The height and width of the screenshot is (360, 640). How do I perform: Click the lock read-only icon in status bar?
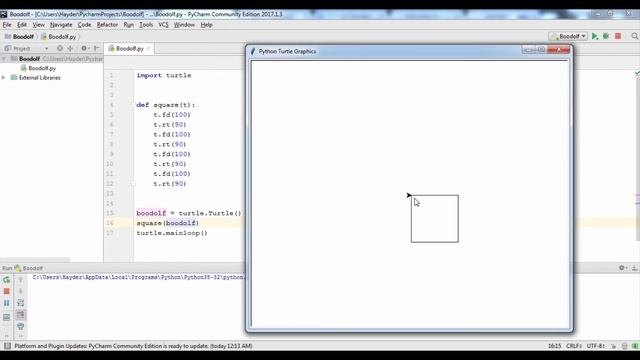tap(613, 346)
